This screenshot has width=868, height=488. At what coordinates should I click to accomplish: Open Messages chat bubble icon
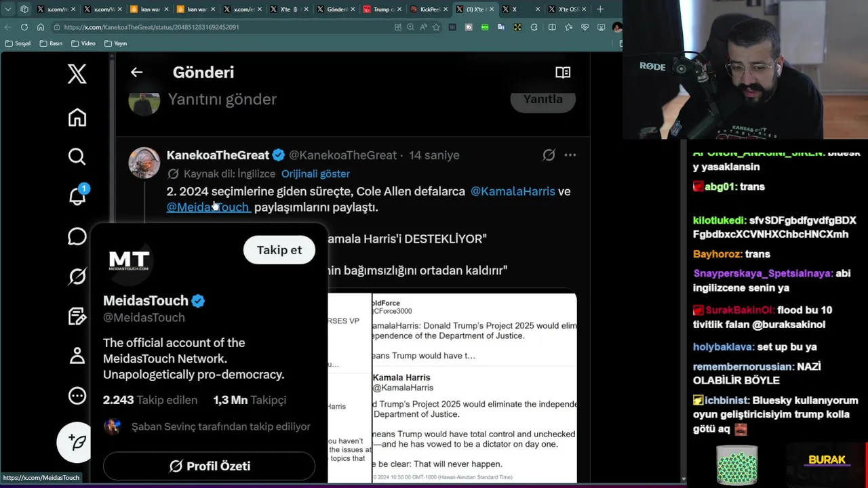point(77,237)
